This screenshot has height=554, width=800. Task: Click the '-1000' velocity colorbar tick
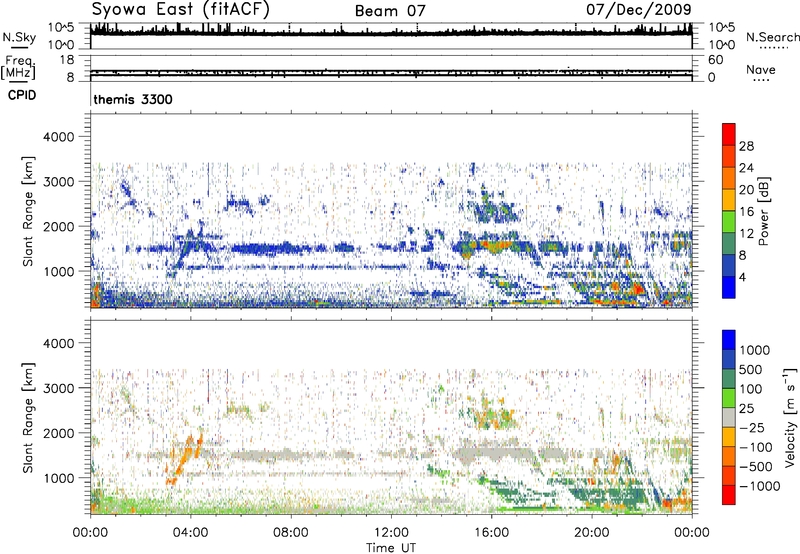(759, 486)
